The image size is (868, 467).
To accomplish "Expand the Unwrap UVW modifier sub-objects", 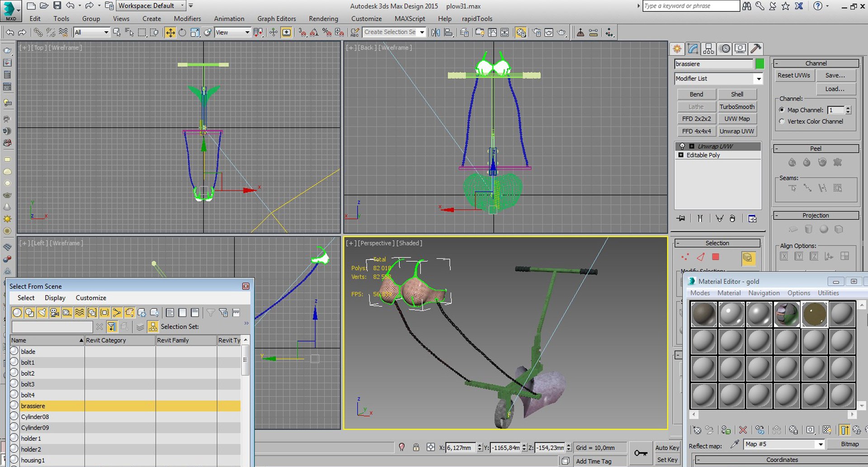I will point(692,146).
